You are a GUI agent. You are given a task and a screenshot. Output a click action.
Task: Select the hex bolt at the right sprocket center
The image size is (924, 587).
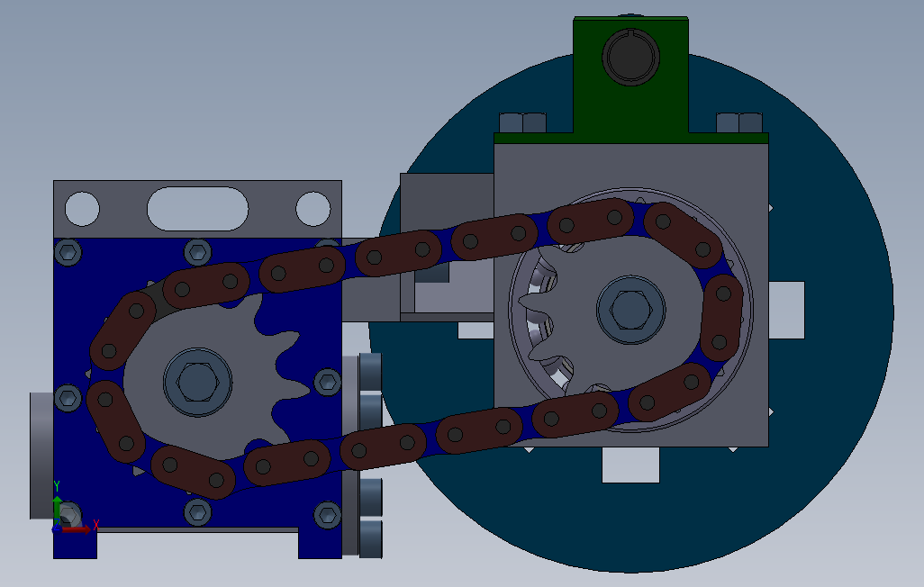pos(630,310)
